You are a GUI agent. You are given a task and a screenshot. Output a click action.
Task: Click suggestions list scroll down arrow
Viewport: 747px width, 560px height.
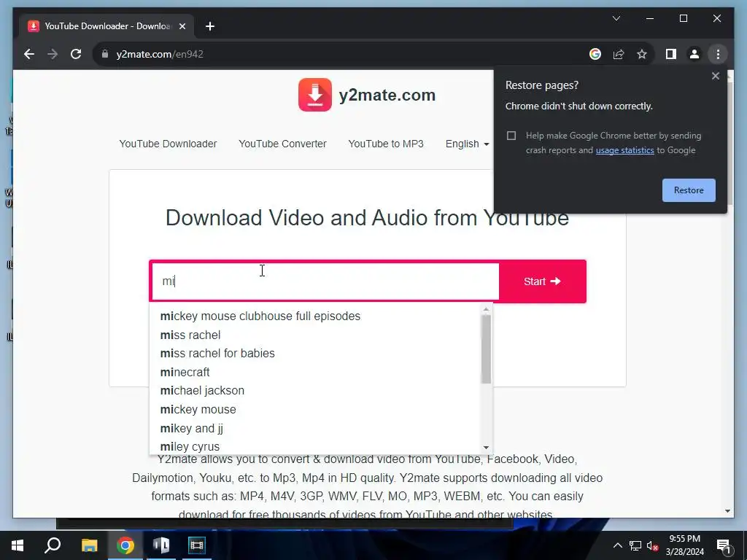pyautogui.click(x=486, y=448)
